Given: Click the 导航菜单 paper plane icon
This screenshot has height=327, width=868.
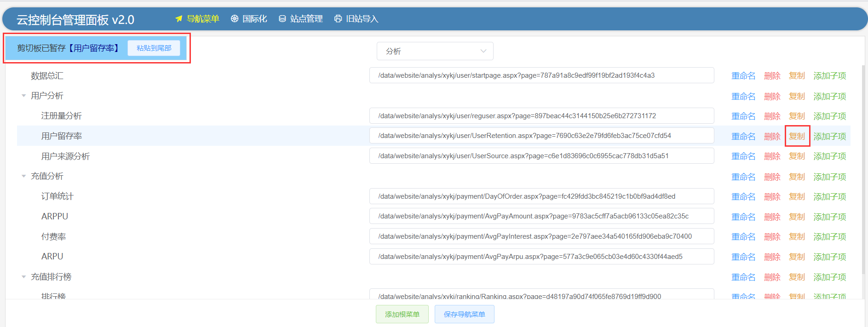Looking at the screenshot, I should tap(179, 19).
